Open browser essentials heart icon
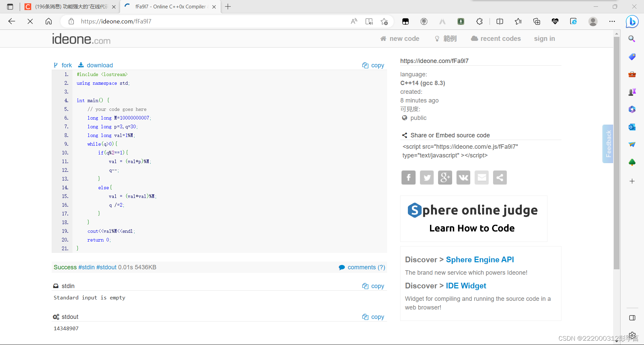Viewport: 644px width, 345px height. [555, 21]
